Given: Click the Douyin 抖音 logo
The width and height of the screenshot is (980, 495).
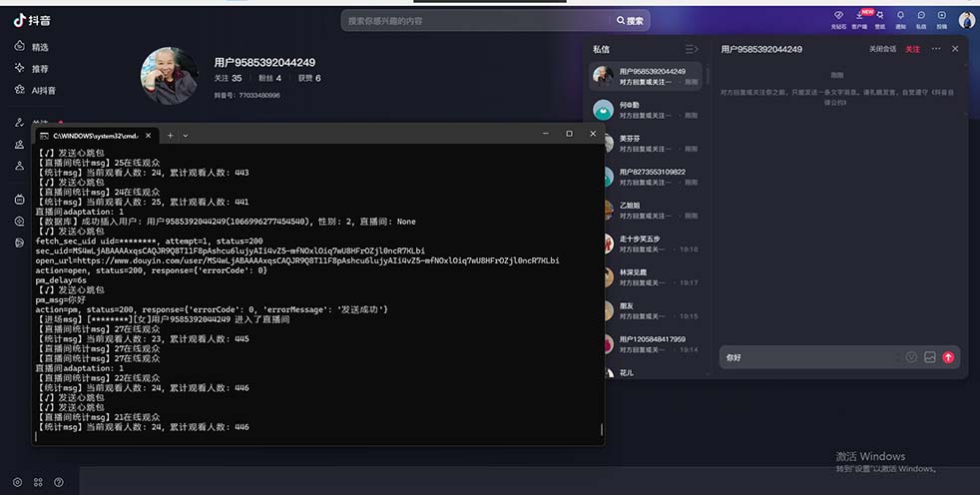Looking at the screenshot, I should tap(34, 18).
